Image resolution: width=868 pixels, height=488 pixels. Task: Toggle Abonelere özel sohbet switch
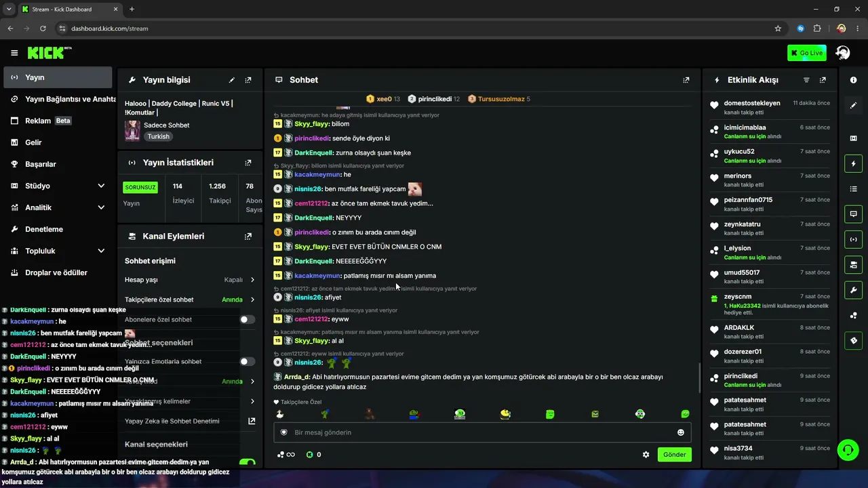(248, 319)
